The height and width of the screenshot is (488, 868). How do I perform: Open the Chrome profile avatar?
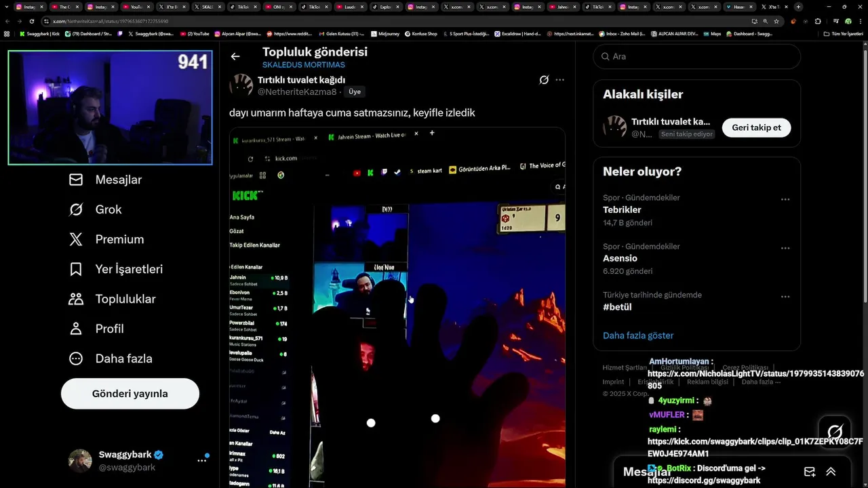click(x=848, y=21)
